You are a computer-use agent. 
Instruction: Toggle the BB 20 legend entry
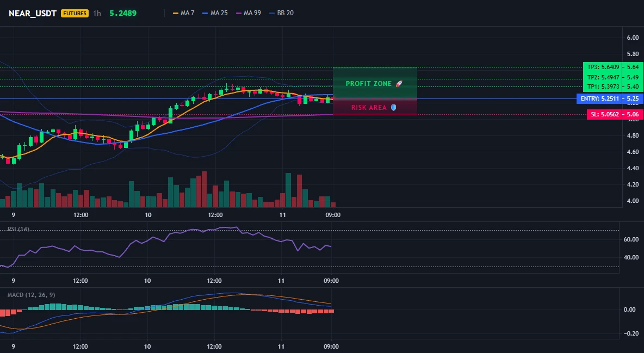(x=281, y=13)
